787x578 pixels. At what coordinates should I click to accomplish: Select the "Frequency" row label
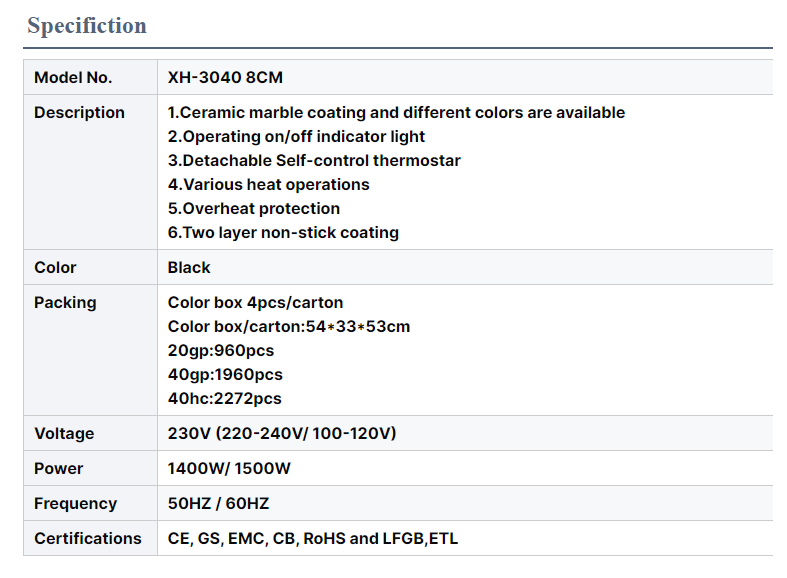tap(75, 504)
